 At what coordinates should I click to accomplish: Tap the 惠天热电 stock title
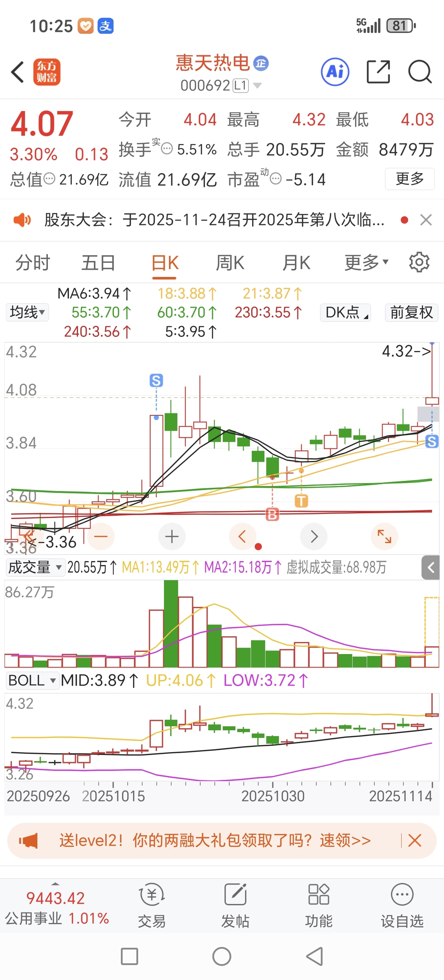coord(213,63)
